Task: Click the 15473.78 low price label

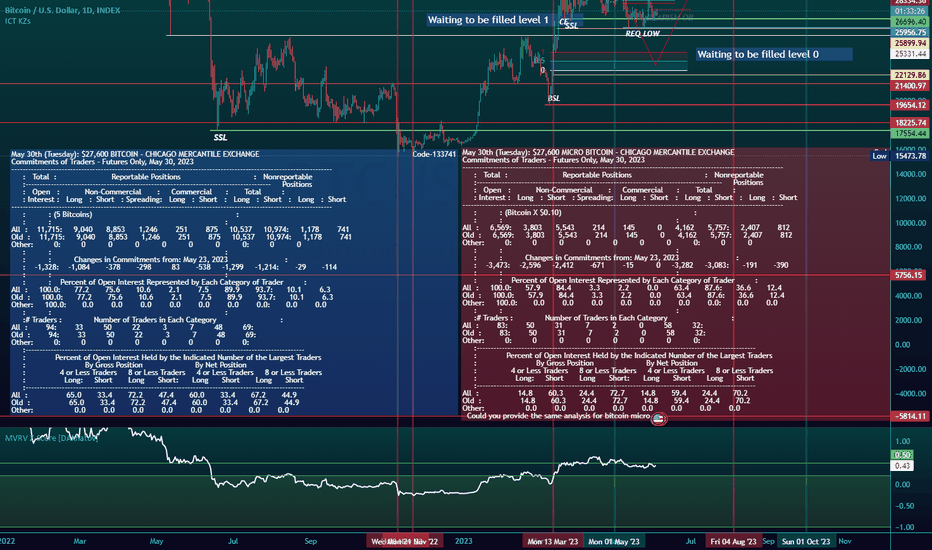Action: point(910,156)
